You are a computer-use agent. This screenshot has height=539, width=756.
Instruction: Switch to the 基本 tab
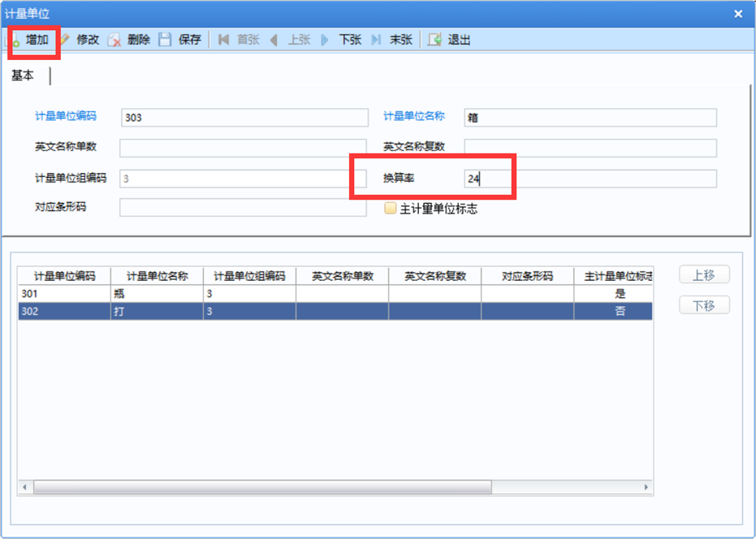(23, 75)
